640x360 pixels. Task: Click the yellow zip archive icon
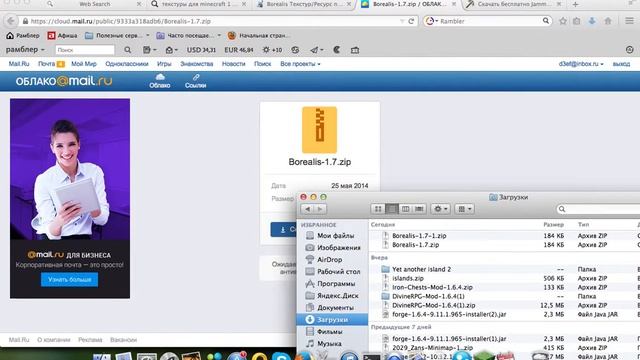(320, 130)
